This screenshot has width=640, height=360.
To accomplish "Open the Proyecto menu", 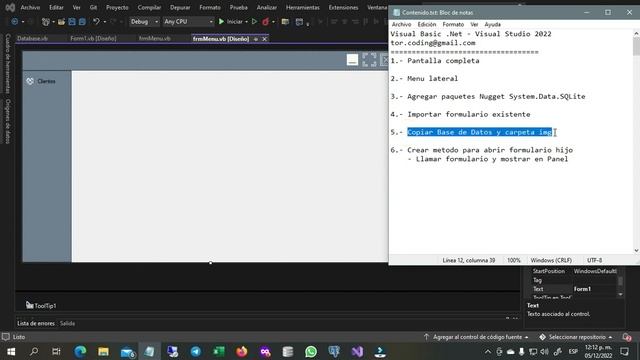I will [x=117, y=7].
